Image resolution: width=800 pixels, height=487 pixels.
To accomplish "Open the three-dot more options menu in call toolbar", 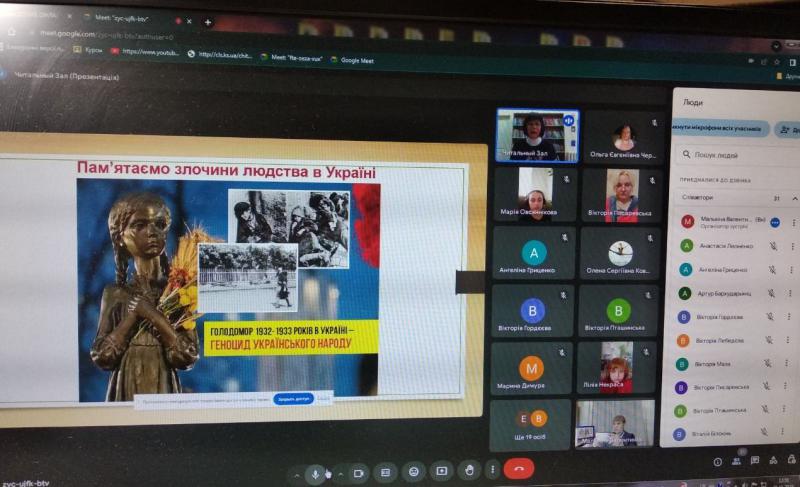I will pyautogui.click(x=492, y=470).
